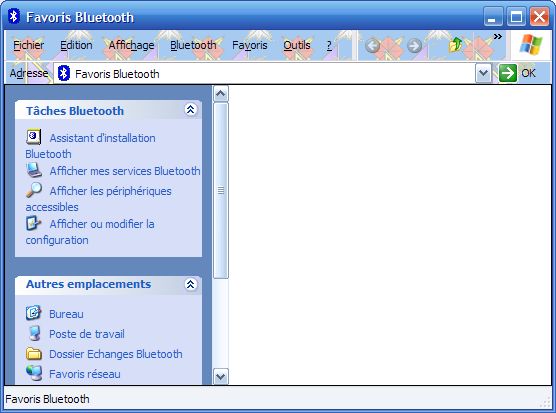Collapse the Tâches Bluetooth panel

191,110
